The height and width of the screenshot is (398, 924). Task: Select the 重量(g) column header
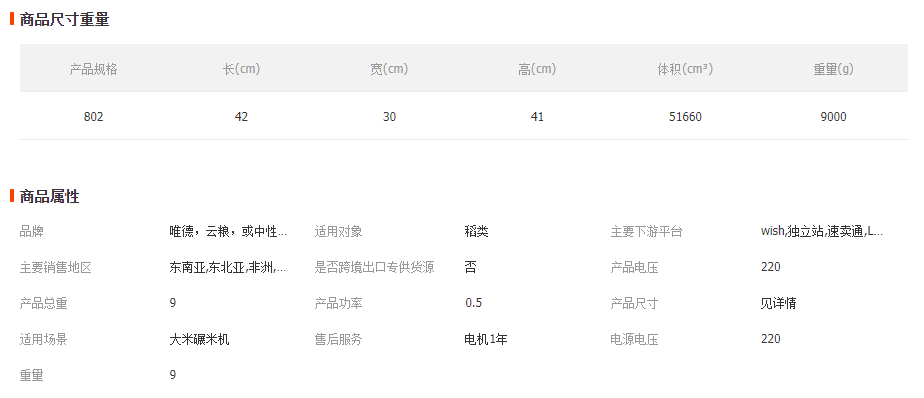coord(833,69)
